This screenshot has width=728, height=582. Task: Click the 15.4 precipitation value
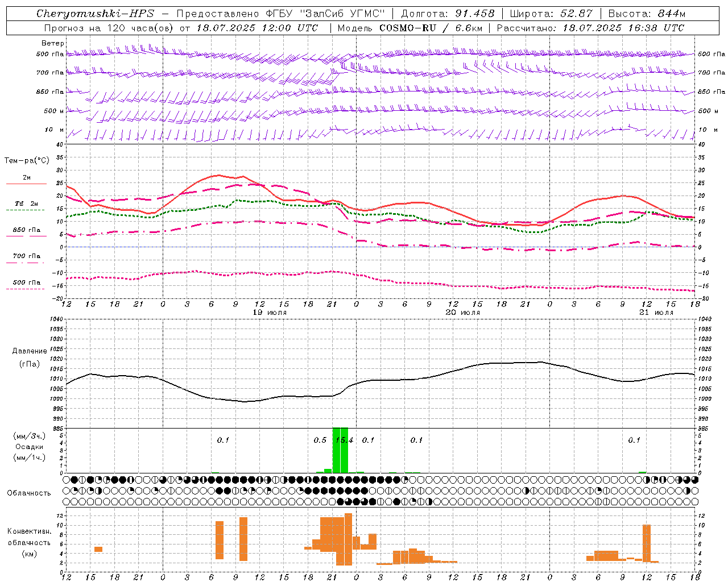pos(344,440)
